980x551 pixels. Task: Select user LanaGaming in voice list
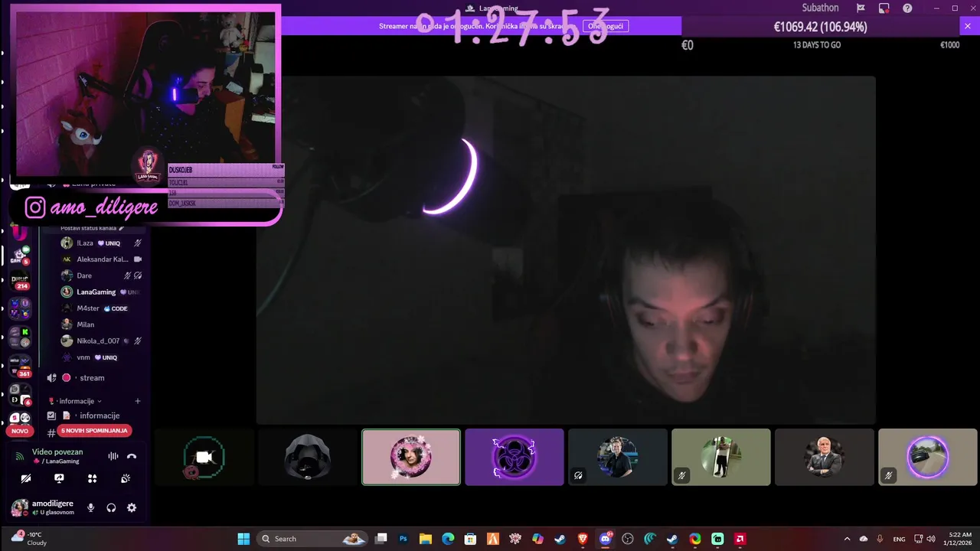[101, 292]
